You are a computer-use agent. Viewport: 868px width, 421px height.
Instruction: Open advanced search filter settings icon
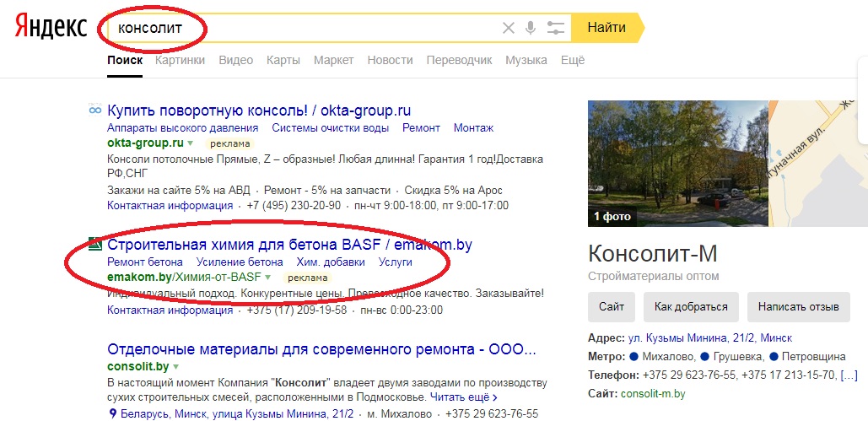point(555,28)
